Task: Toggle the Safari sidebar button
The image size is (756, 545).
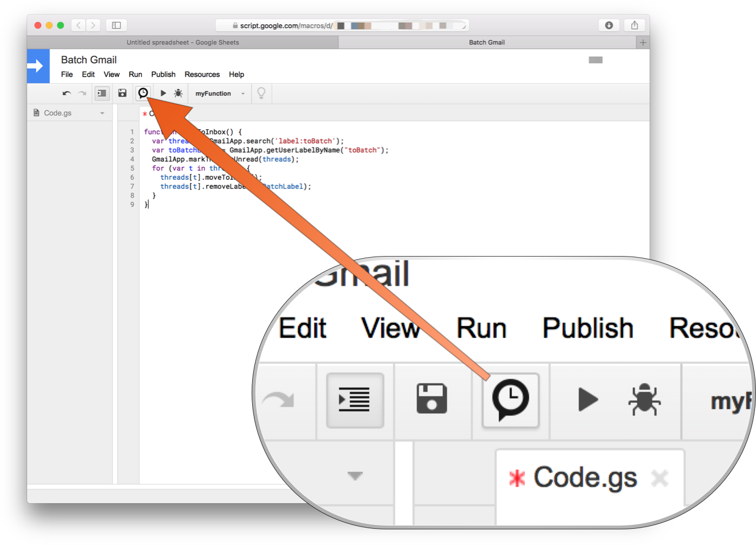Action: tap(116, 25)
